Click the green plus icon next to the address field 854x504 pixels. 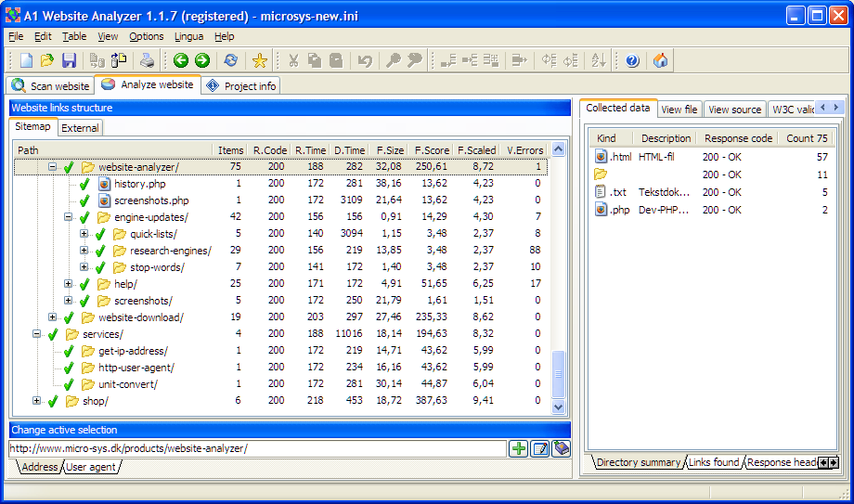(519, 448)
